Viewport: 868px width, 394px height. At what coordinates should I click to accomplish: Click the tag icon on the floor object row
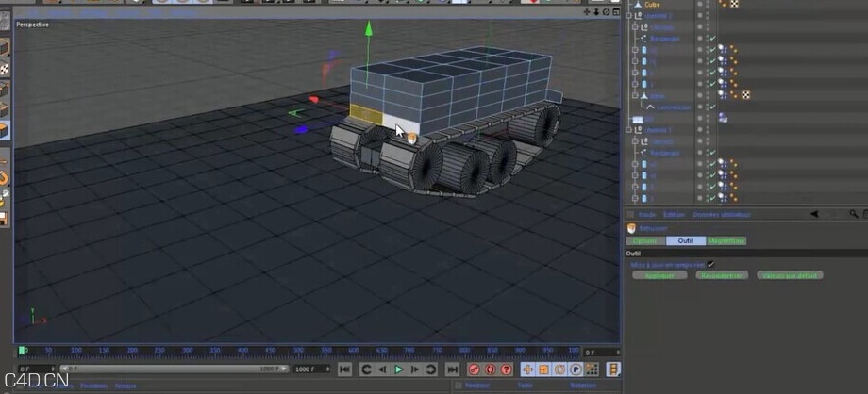[723, 119]
